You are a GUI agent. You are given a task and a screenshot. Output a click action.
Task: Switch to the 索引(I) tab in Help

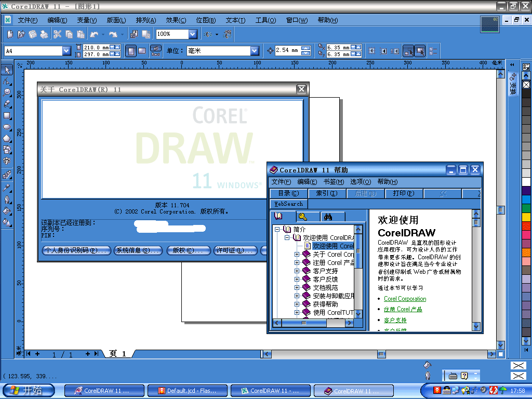327,193
